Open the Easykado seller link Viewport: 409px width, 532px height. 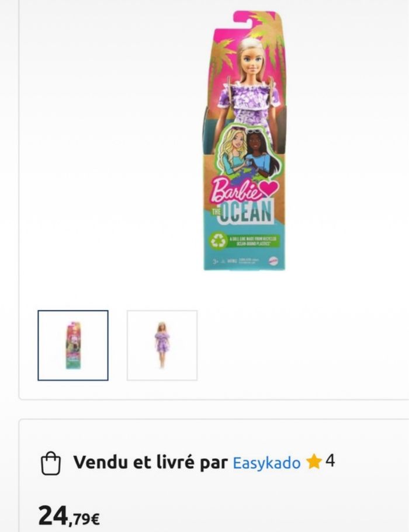click(x=267, y=463)
